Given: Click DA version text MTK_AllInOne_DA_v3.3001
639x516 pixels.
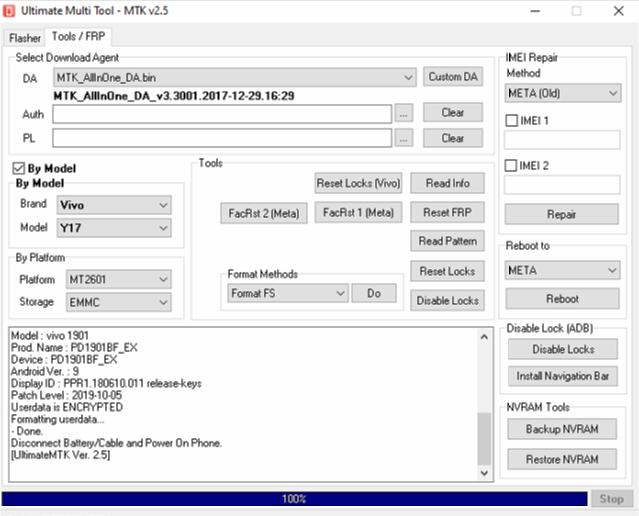Looking at the screenshot, I should coord(174,96).
